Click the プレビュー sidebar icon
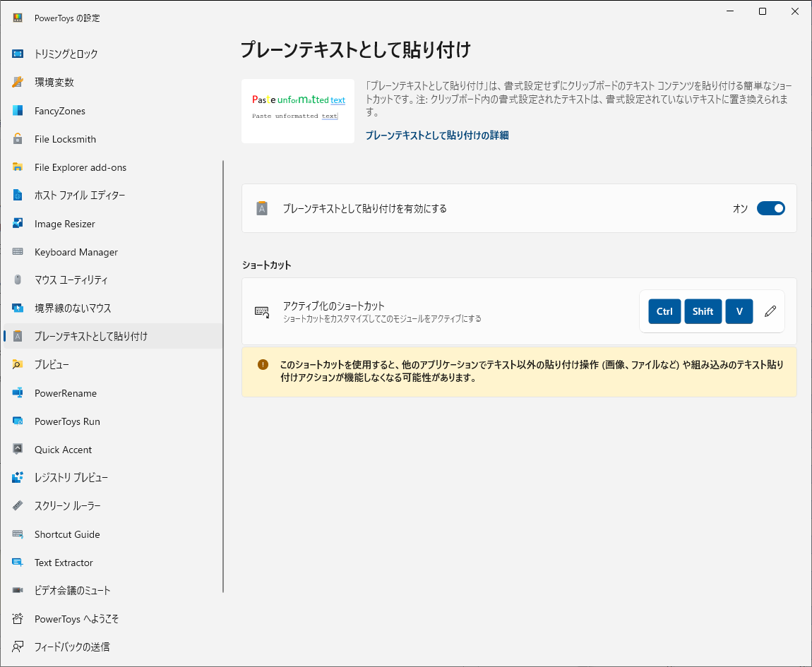This screenshot has height=667, width=812. coord(18,365)
